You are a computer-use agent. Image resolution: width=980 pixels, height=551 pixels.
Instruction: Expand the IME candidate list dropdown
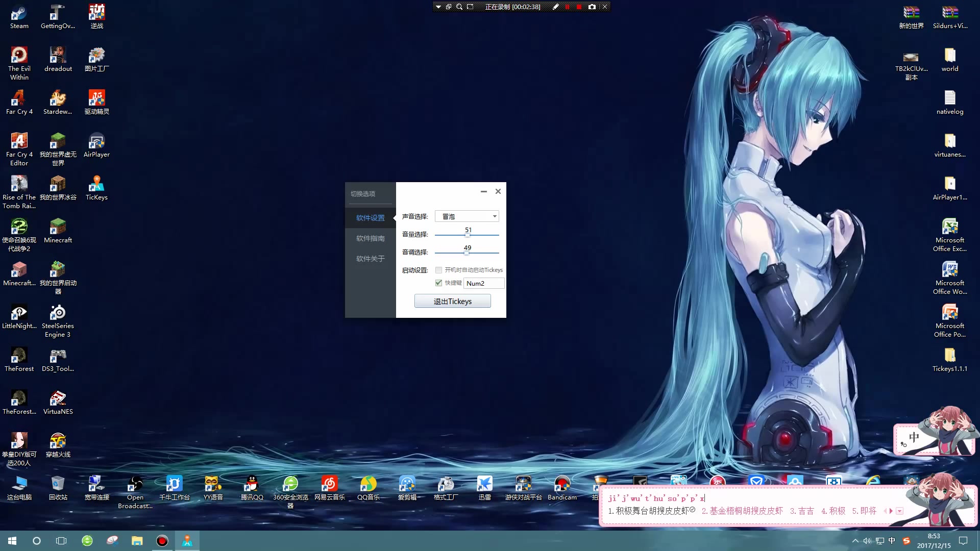tap(899, 511)
